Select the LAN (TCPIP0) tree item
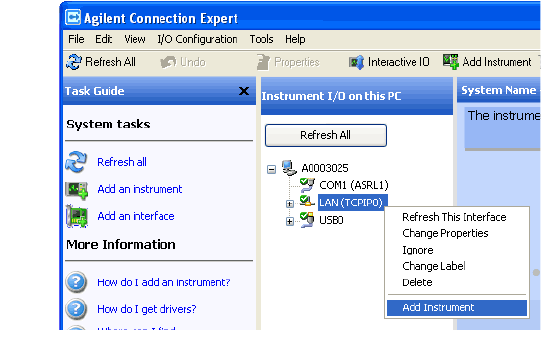 point(353,202)
